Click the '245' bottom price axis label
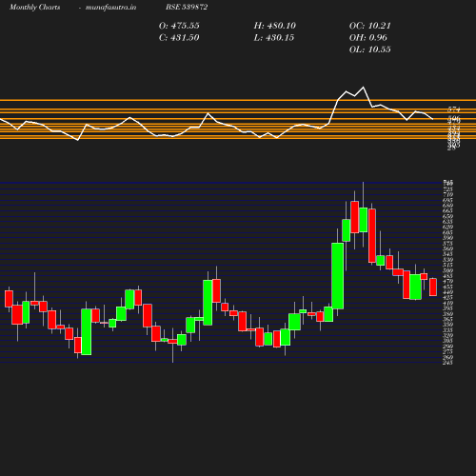Screen dimensions: 476x476 tap(447, 363)
